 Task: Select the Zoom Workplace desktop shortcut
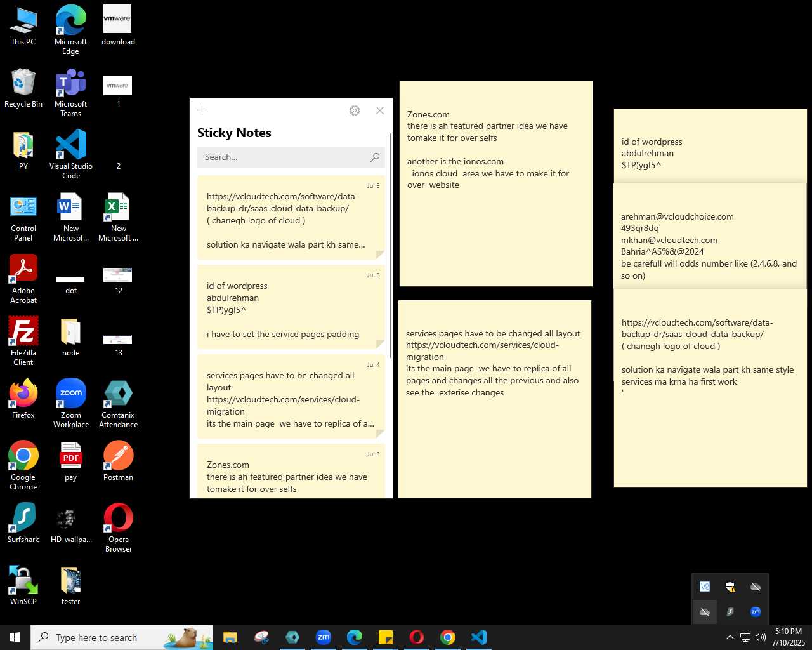(71, 404)
